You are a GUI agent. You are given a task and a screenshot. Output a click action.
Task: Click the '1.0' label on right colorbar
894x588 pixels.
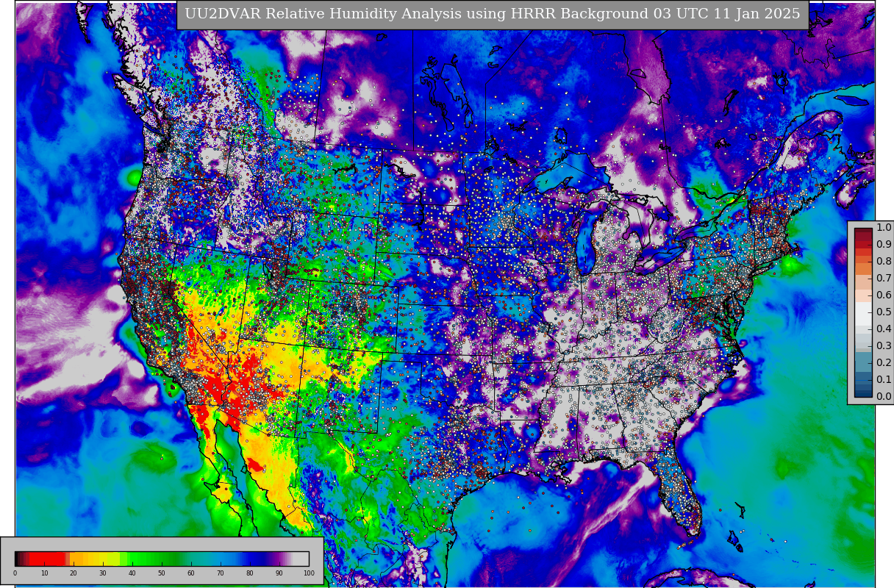[884, 228]
